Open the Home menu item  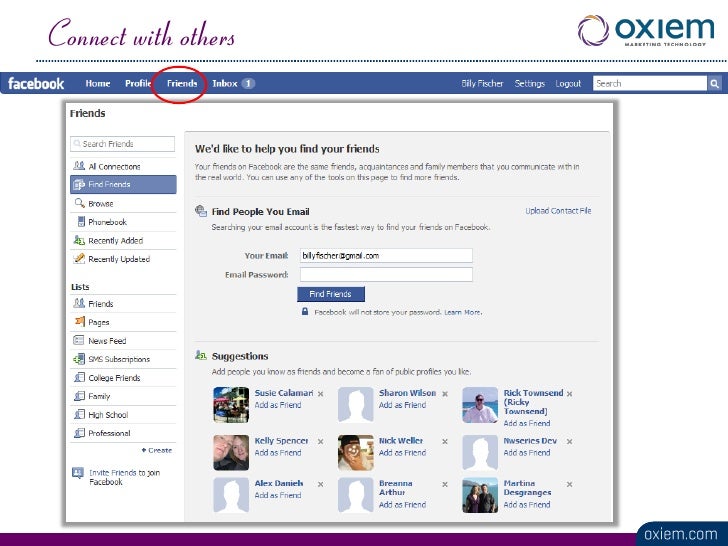click(x=98, y=84)
